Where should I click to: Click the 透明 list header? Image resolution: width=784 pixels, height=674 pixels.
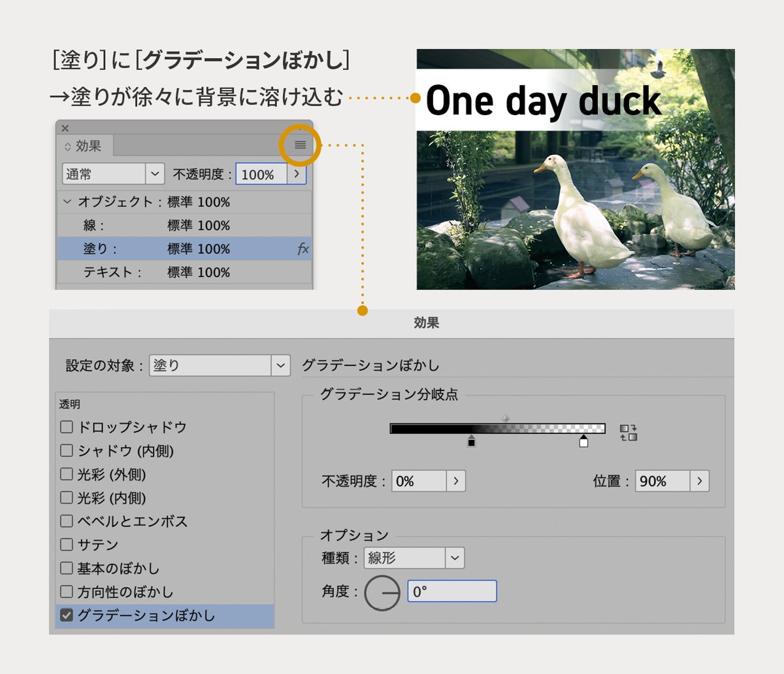tap(70, 405)
